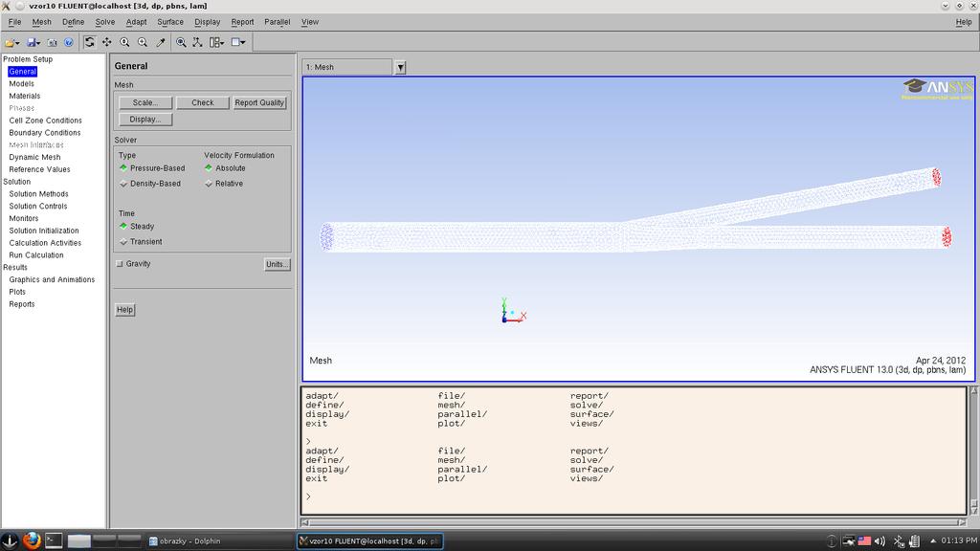This screenshot has width=980, height=551.
Task: Click the save file disk icon
Action: point(33,42)
